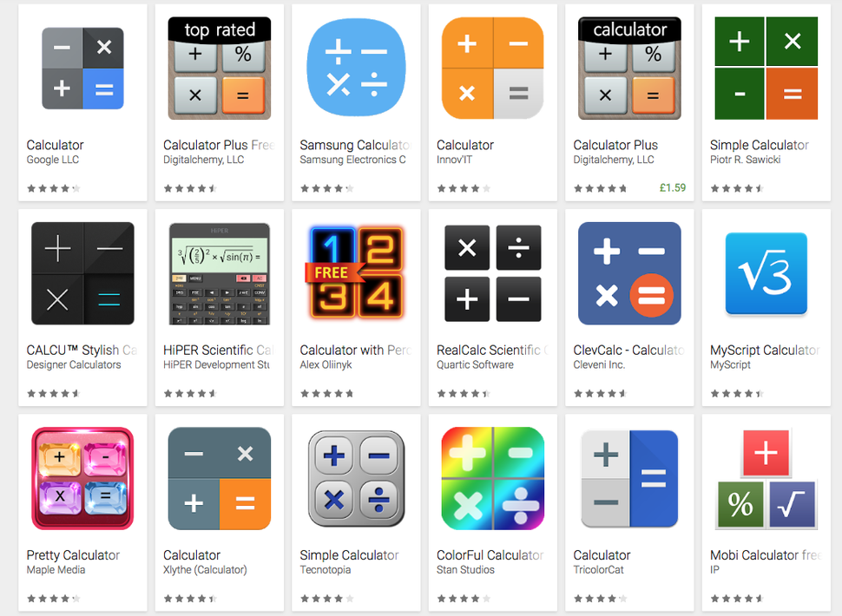Click the HiPER Scientific Calculator icon

point(219,273)
